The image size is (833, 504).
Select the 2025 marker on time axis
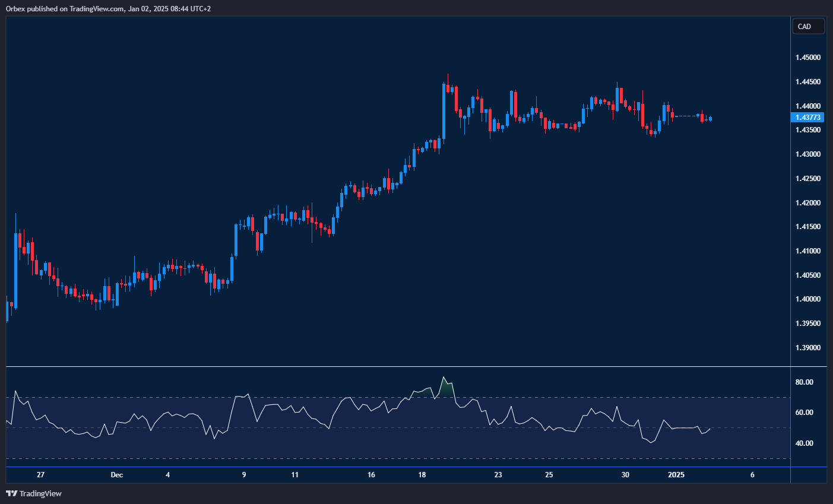pos(676,475)
